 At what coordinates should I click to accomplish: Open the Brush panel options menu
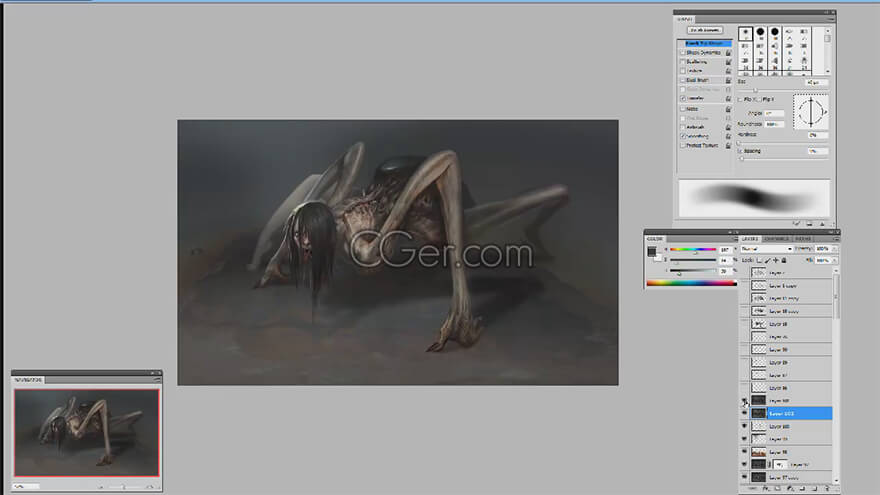tap(831, 19)
